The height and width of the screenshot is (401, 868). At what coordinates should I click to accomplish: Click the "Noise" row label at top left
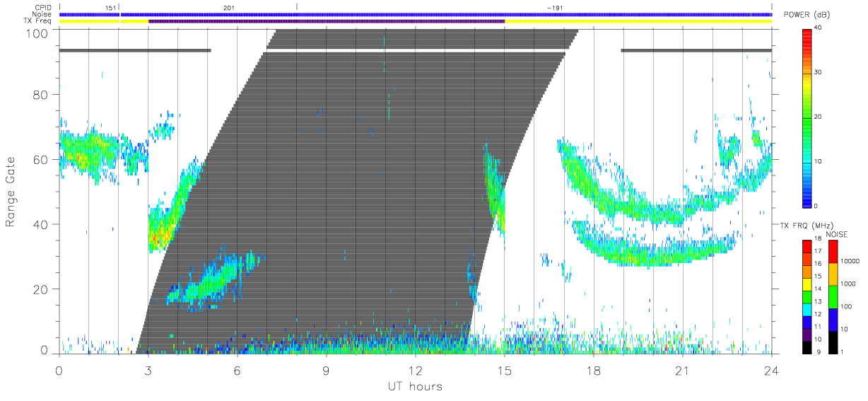(x=42, y=14)
